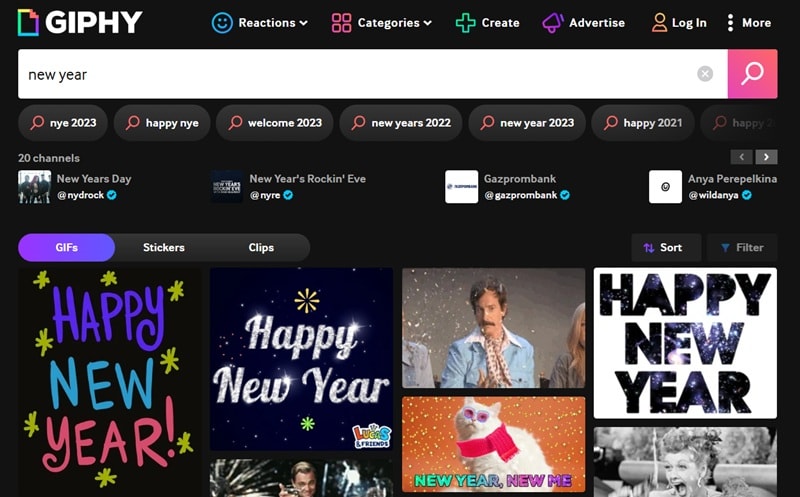Select the 'new years 2022' suggestion chip
The width and height of the screenshot is (800, 497).
click(401, 122)
